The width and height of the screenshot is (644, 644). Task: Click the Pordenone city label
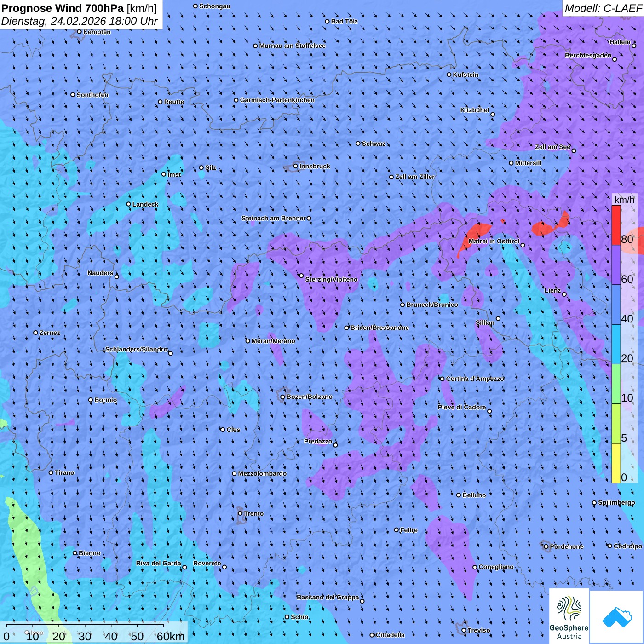567,546
